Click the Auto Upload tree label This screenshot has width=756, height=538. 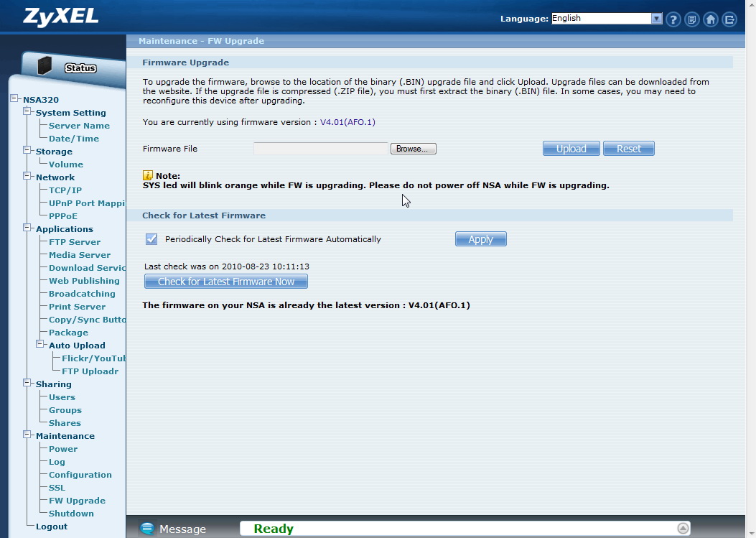pyautogui.click(x=77, y=345)
